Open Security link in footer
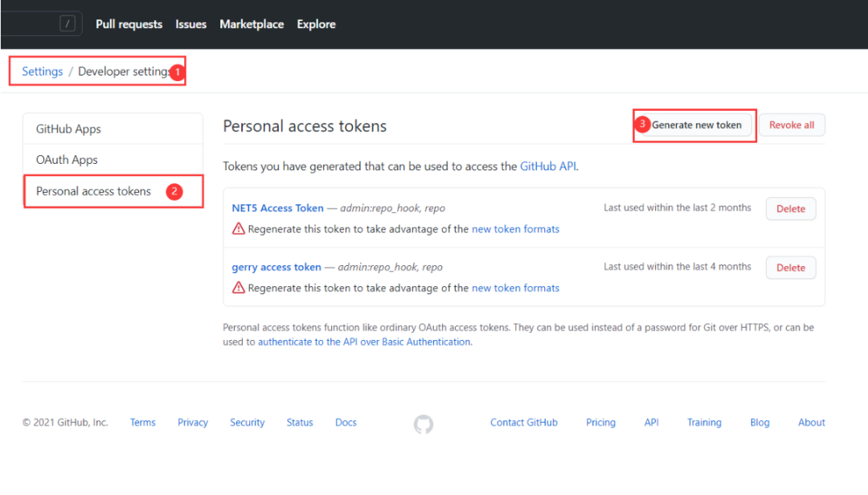This screenshot has height=495, width=868. [x=248, y=423]
